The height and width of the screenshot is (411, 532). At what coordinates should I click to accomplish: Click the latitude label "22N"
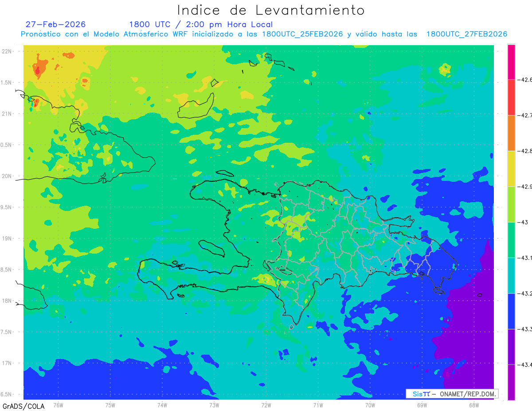(7, 51)
